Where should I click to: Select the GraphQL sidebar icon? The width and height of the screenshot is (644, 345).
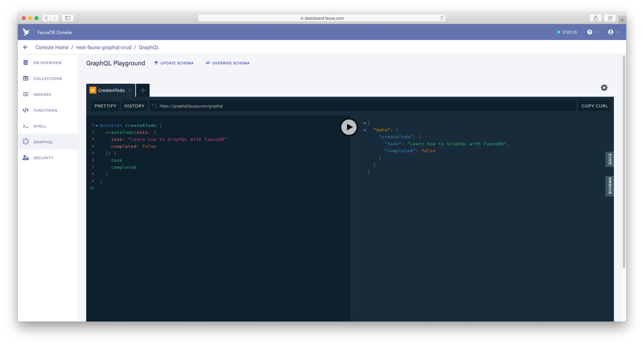(26, 142)
